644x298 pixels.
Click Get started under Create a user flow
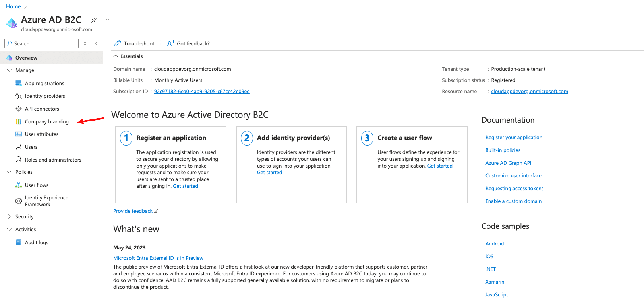pos(440,166)
